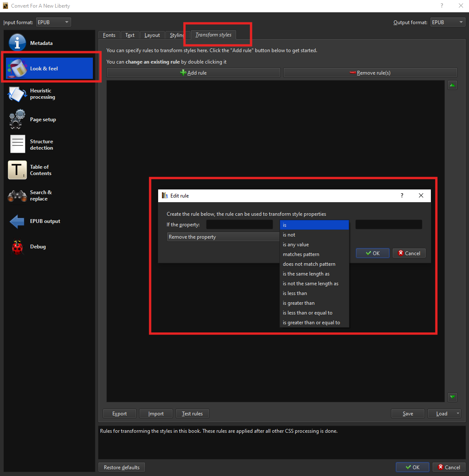Click help question mark in Edit rule dialog
Image resolution: width=469 pixels, height=476 pixels.
402,195
